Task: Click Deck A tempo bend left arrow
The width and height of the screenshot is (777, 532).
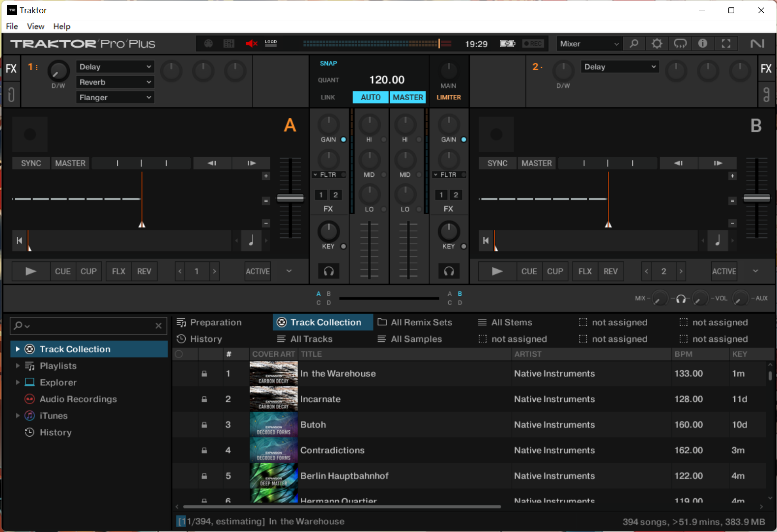Action: (x=212, y=163)
